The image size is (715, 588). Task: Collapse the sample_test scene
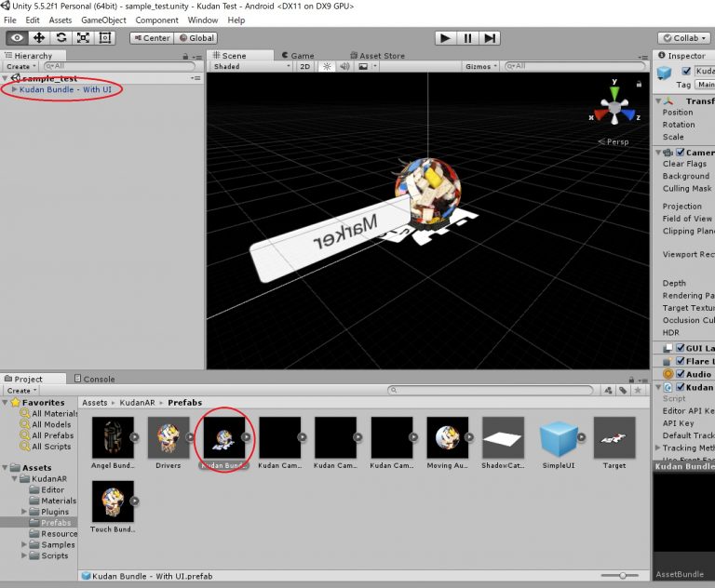(5, 78)
